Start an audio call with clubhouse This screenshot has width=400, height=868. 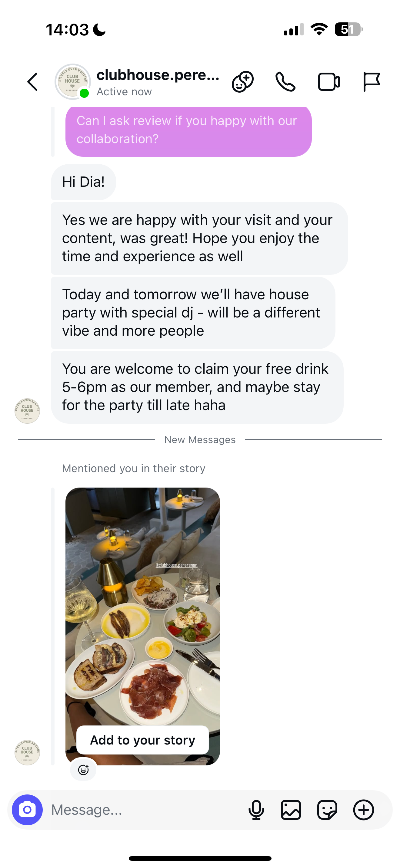point(285,82)
